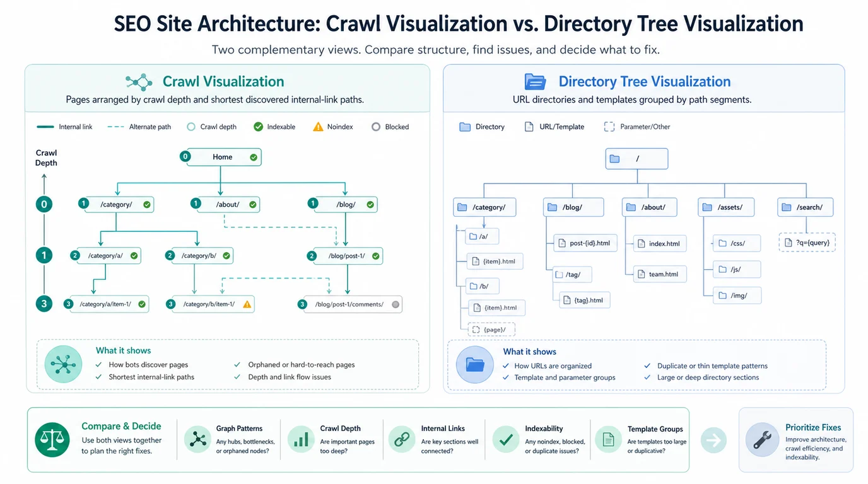The image size is (868, 484).
Task: Click 'Orphaned or hard-to-reach pages' text
Action: tap(302, 364)
